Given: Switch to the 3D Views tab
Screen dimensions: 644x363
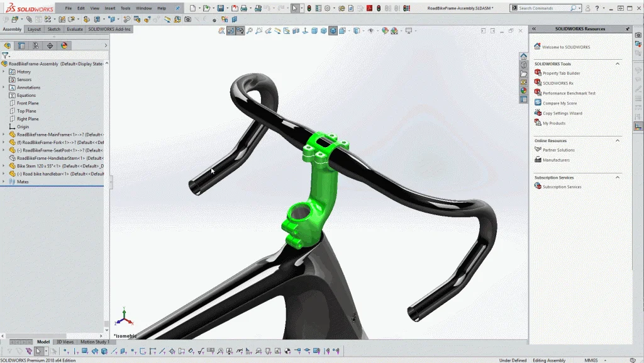Looking at the screenshot, I should click(x=65, y=342).
